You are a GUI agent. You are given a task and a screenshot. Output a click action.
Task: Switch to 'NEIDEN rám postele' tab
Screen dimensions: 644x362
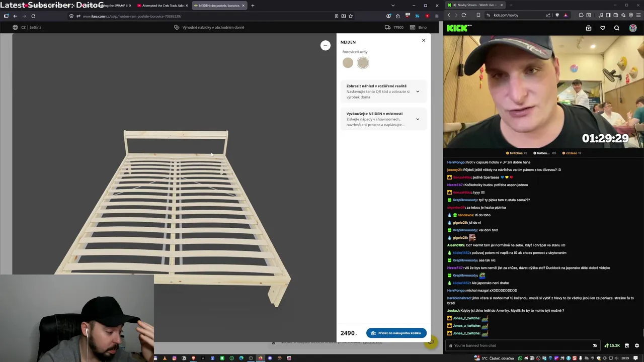[x=219, y=6]
